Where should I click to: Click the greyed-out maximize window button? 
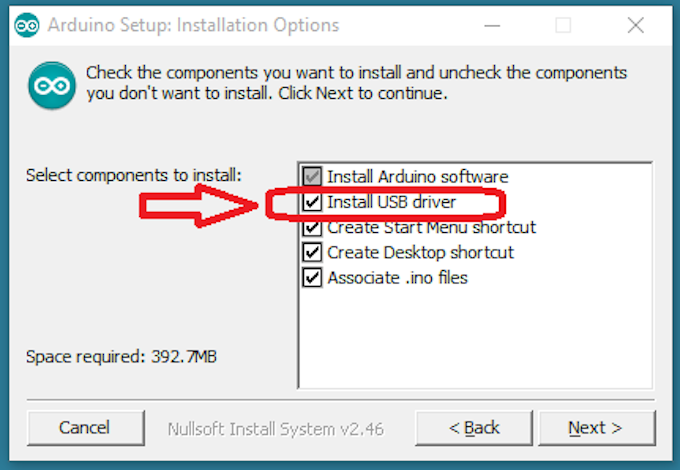pos(564,26)
